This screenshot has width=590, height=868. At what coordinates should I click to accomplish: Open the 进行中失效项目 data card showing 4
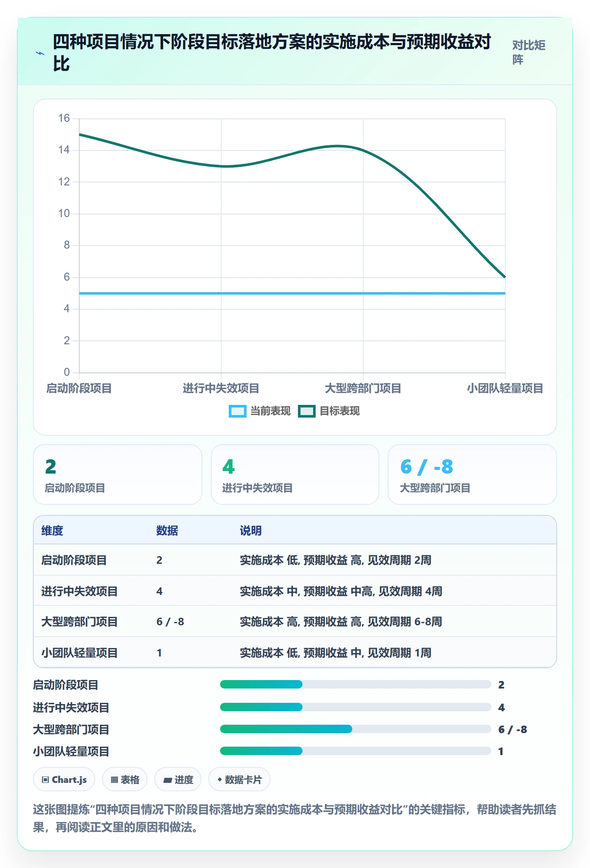tap(295, 474)
